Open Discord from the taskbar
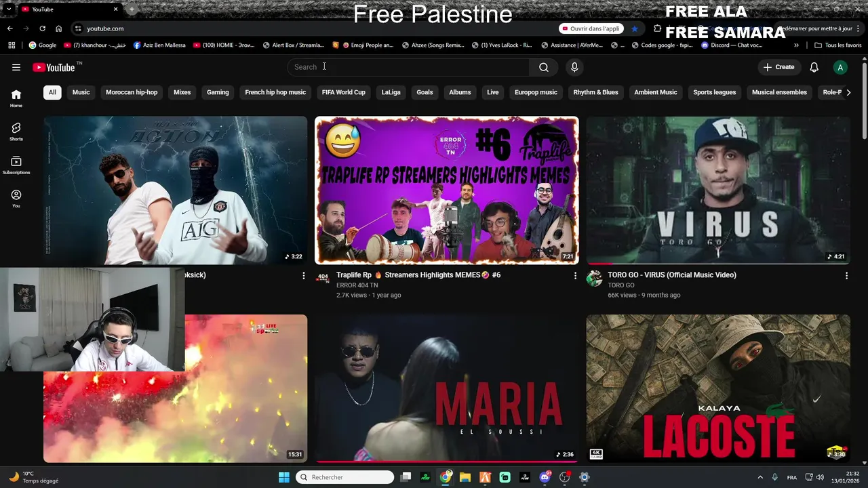The height and width of the screenshot is (488, 868). point(545,477)
